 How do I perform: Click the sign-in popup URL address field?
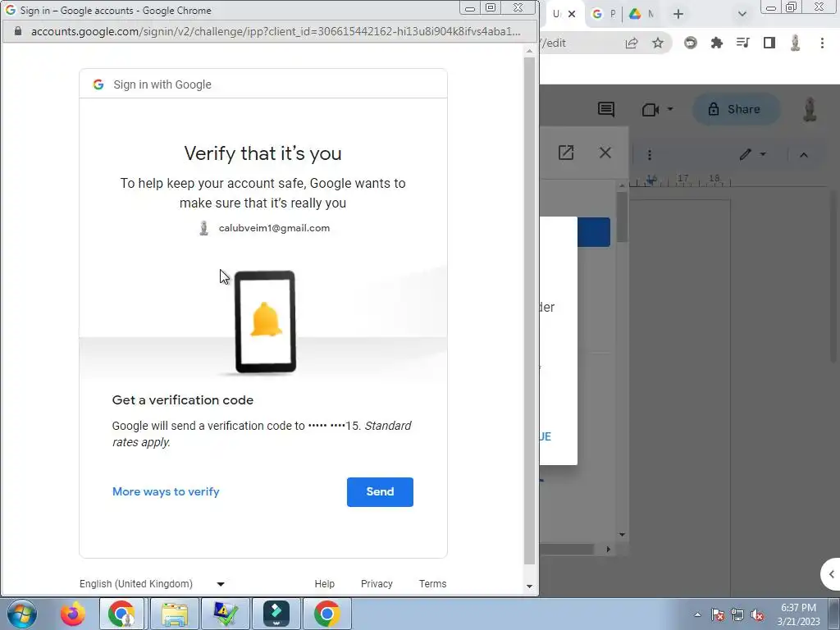click(x=276, y=31)
